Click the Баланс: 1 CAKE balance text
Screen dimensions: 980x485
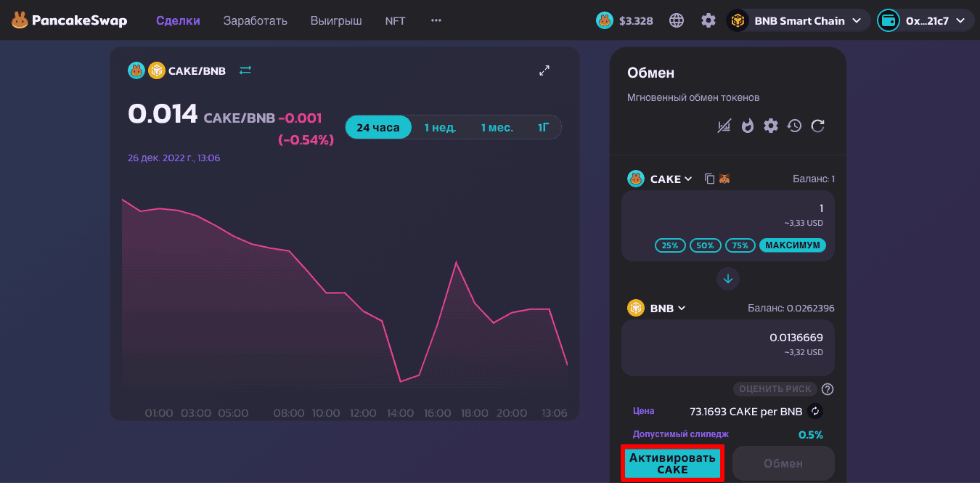[x=814, y=179]
